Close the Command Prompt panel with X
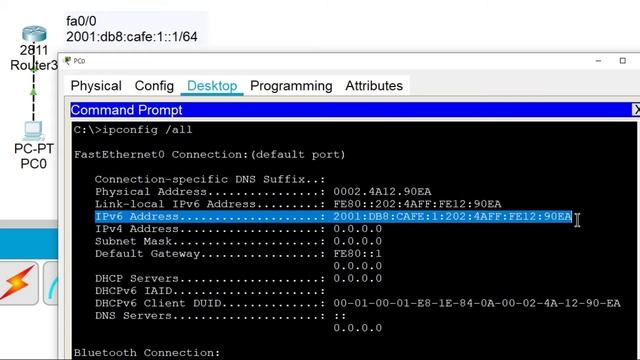 coord(636,109)
